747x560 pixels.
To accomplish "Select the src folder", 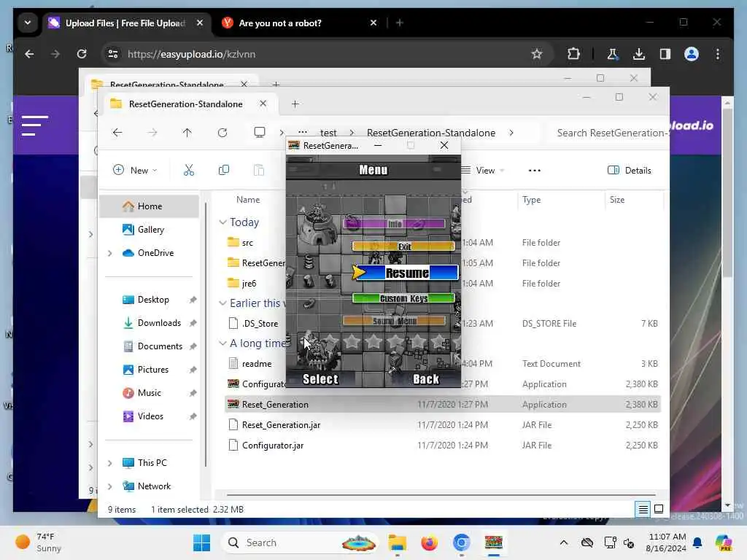I will pos(247,243).
